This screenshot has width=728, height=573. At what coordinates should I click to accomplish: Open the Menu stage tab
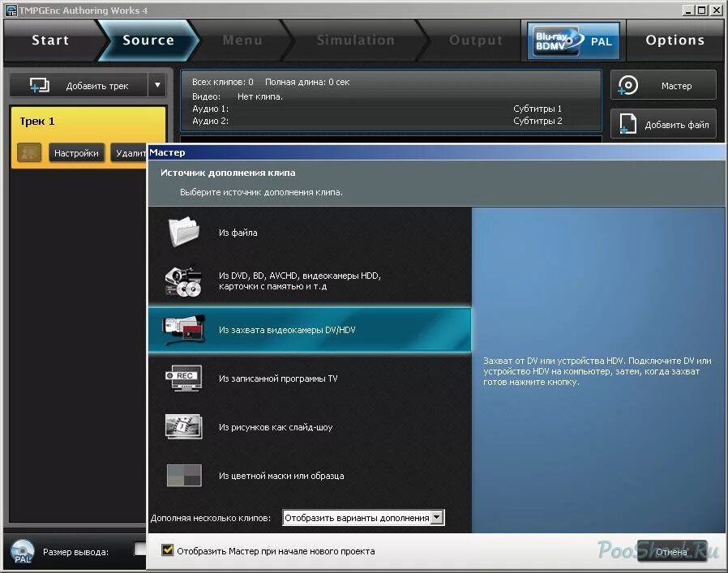[242, 41]
